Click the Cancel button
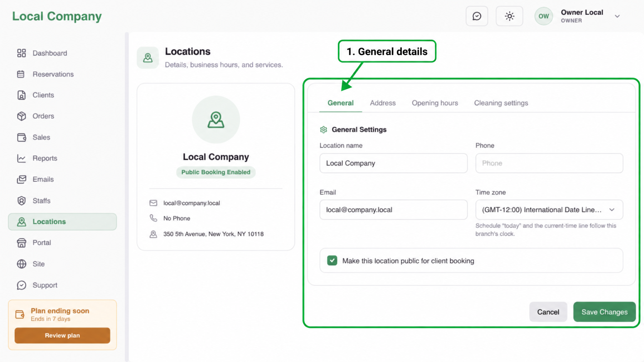The image size is (644, 362). pos(548,312)
